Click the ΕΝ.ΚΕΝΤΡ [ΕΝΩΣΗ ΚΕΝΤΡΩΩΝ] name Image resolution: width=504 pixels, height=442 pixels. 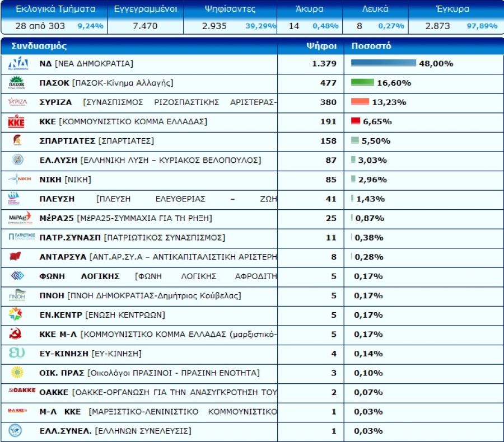click(x=102, y=315)
